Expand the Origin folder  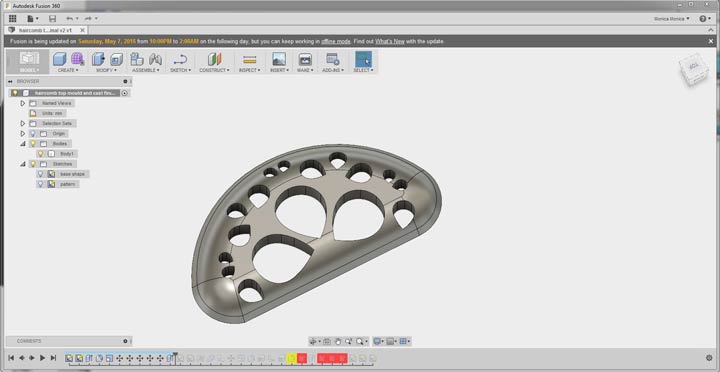[x=22, y=134]
